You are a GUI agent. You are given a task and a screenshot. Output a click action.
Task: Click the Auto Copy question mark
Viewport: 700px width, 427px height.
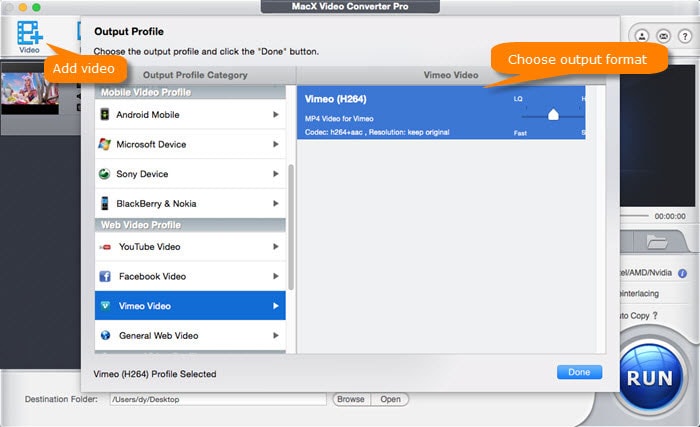pyautogui.click(x=655, y=315)
